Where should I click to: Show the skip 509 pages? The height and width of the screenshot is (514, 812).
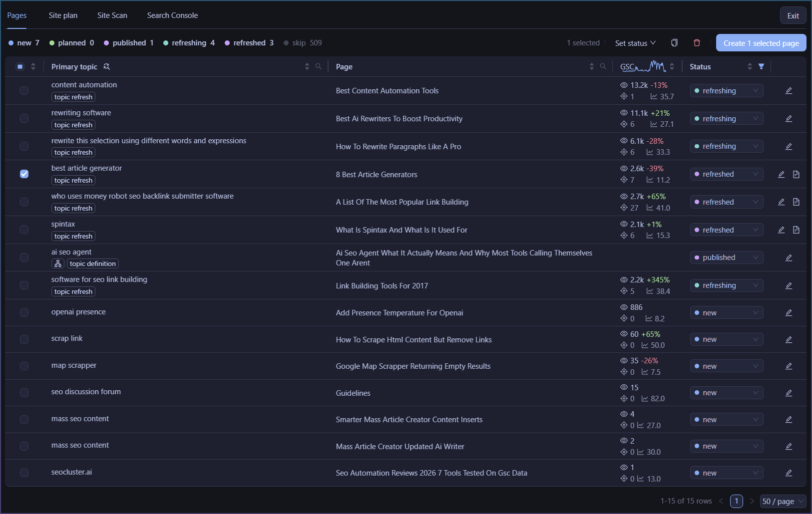coord(303,43)
